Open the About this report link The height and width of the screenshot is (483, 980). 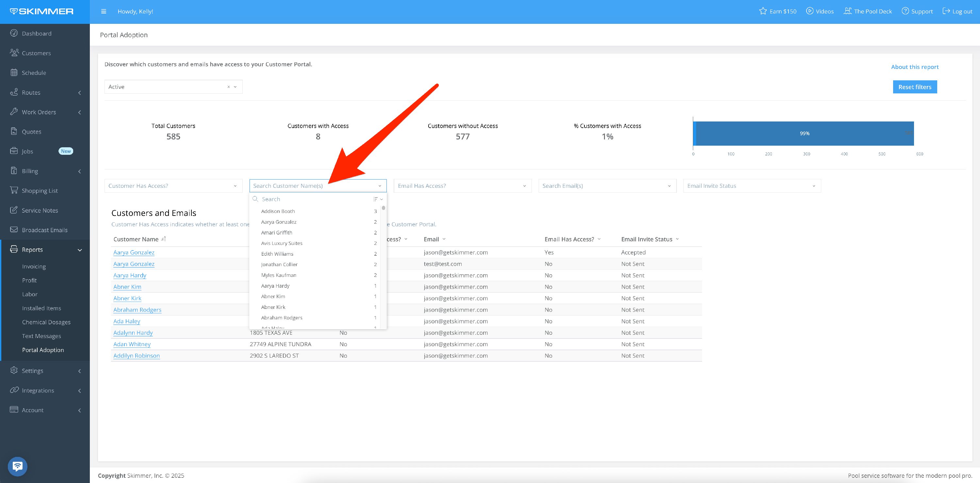point(915,67)
